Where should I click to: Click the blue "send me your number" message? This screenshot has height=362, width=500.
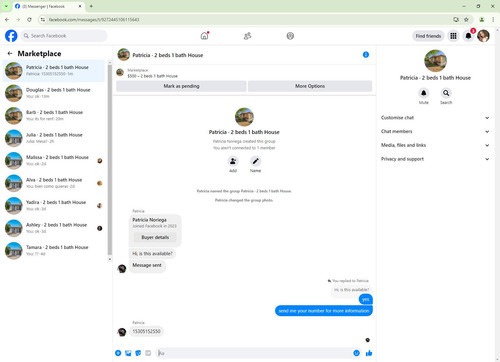tap(324, 311)
